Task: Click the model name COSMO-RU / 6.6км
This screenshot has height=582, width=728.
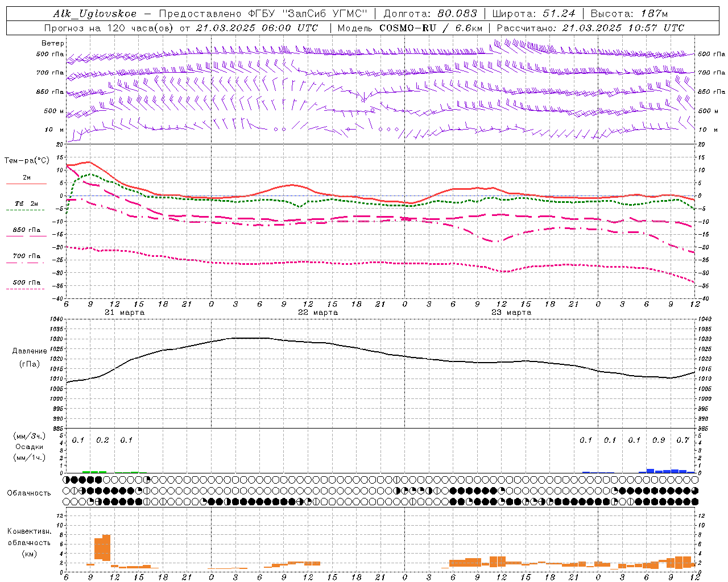Action: [x=431, y=28]
